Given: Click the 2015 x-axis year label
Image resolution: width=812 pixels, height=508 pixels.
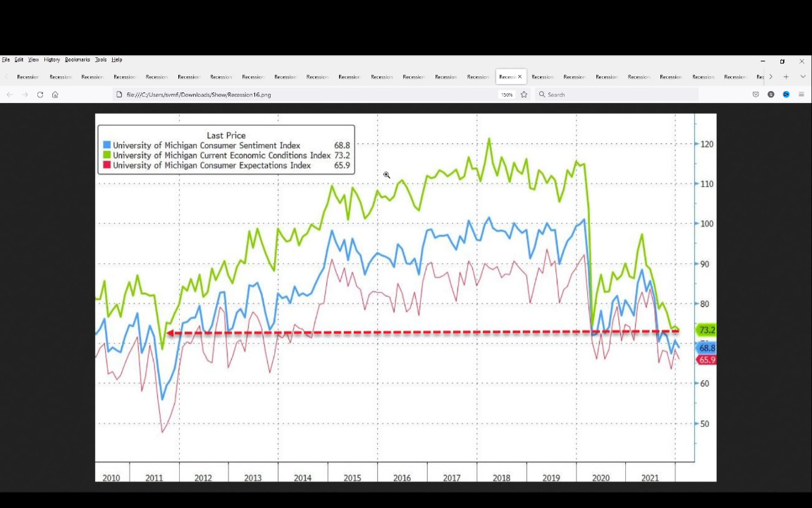Looking at the screenshot, I should point(352,478).
